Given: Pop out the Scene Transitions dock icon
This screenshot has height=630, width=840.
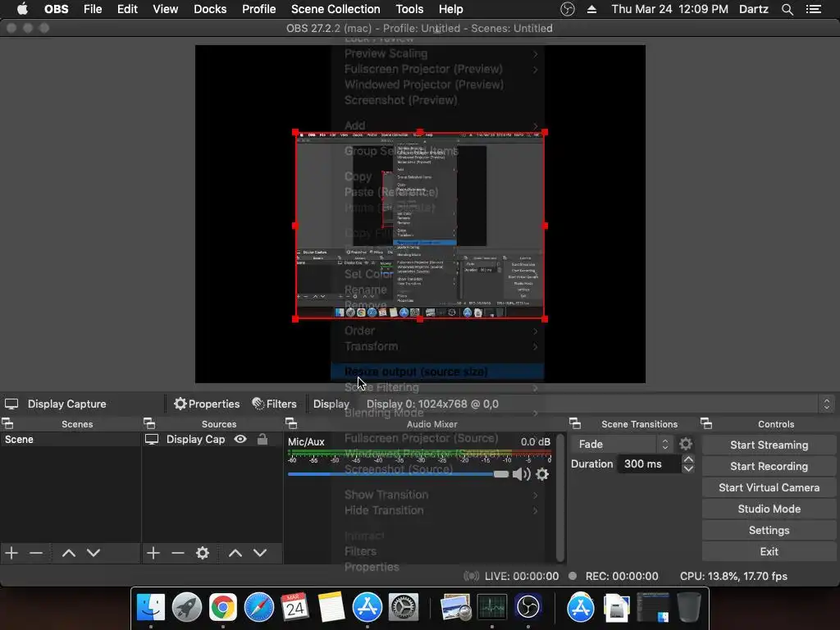Looking at the screenshot, I should pyautogui.click(x=575, y=424).
